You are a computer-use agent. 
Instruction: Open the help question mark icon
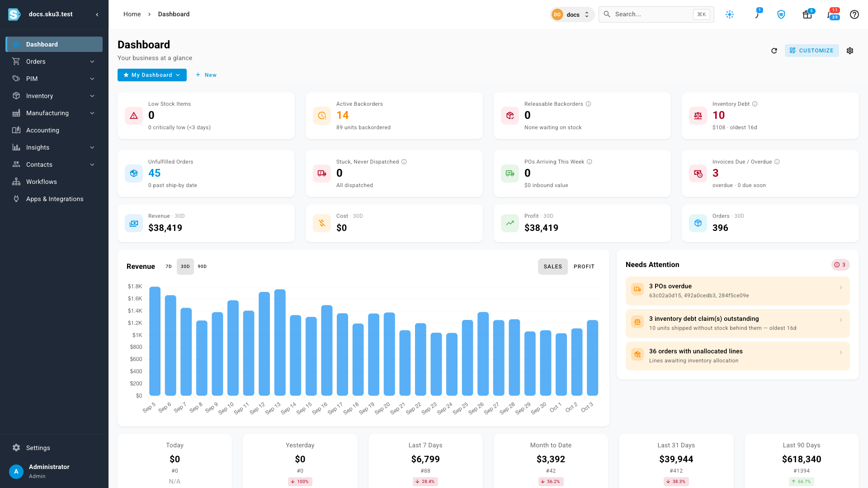coord(854,14)
